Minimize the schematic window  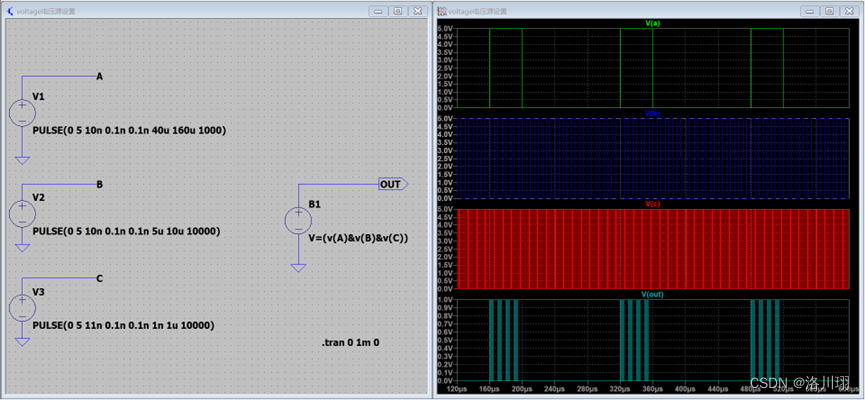(378, 11)
